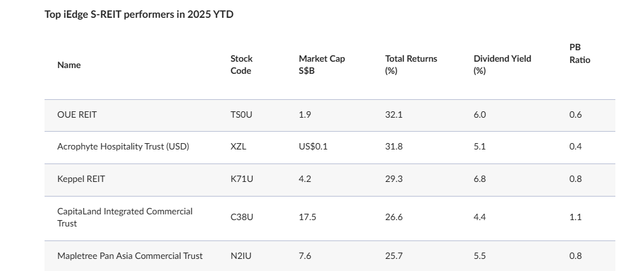The height and width of the screenshot is (271, 644).
Task: Click the XZL stock code cell
Action: point(238,147)
